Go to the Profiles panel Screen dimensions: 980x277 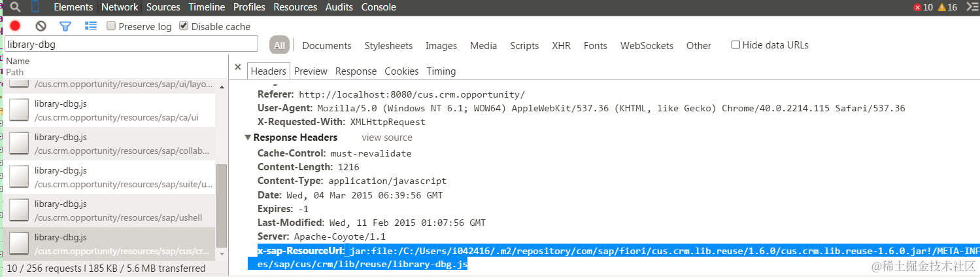click(x=249, y=7)
